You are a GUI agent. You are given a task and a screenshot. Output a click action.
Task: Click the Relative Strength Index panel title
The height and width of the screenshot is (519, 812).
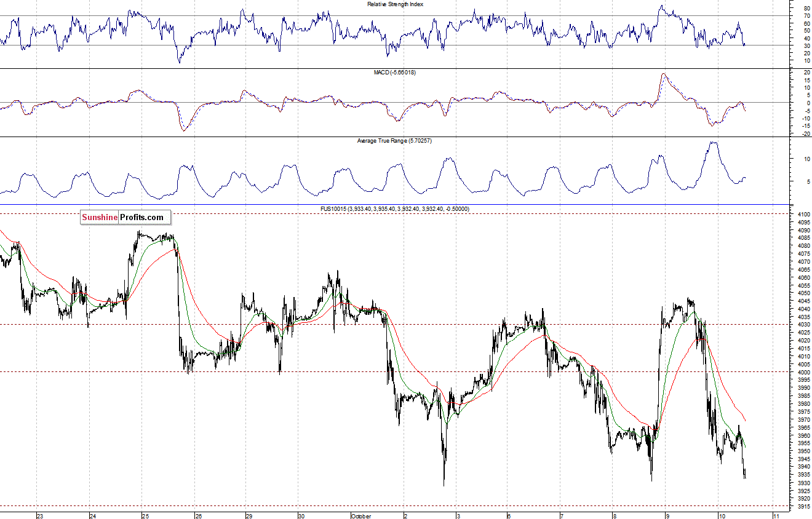point(395,4)
